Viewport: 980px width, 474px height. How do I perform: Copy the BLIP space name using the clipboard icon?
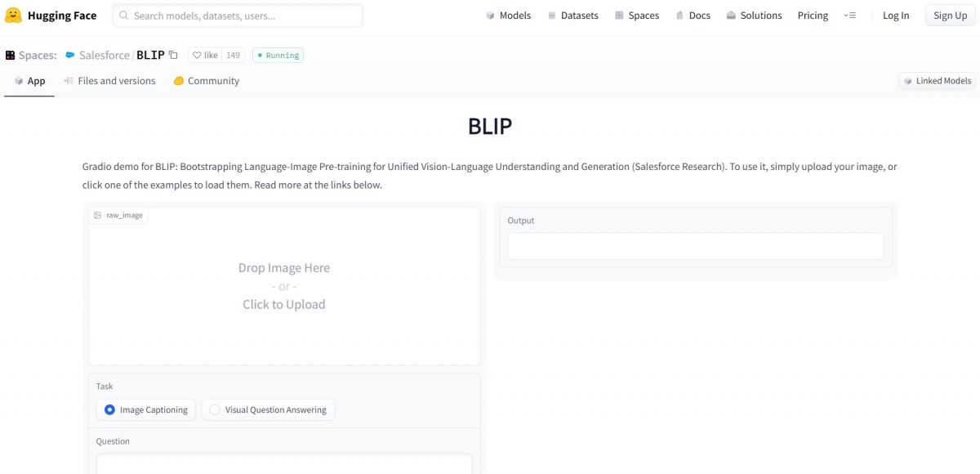click(172, 54)
